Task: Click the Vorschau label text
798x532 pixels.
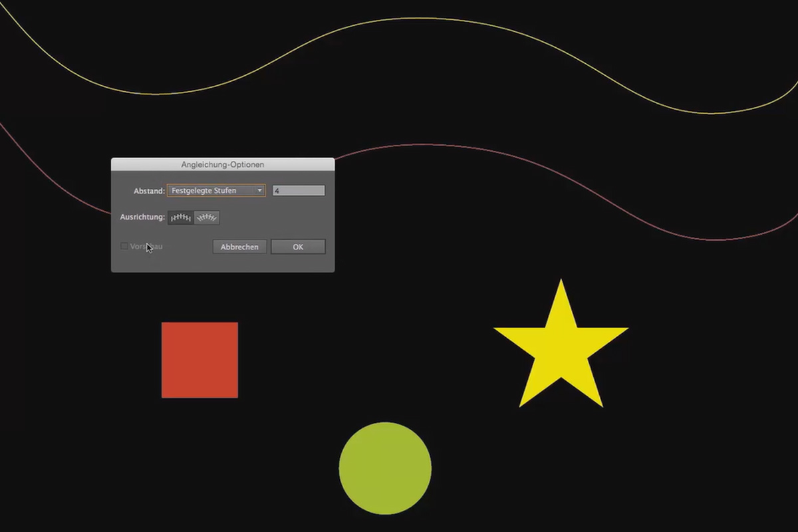Action: pos(146,246)
